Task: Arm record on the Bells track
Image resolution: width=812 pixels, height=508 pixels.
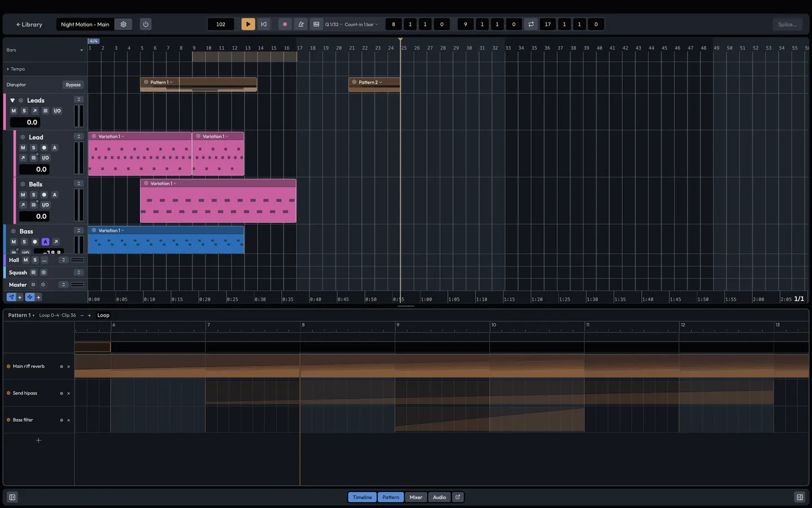Action: pos(44,195)
